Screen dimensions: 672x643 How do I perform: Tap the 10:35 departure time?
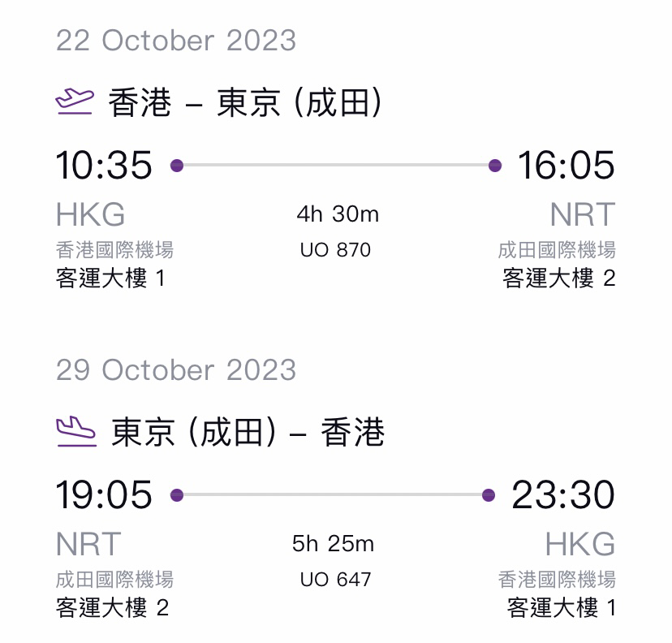tap(104, 165)
